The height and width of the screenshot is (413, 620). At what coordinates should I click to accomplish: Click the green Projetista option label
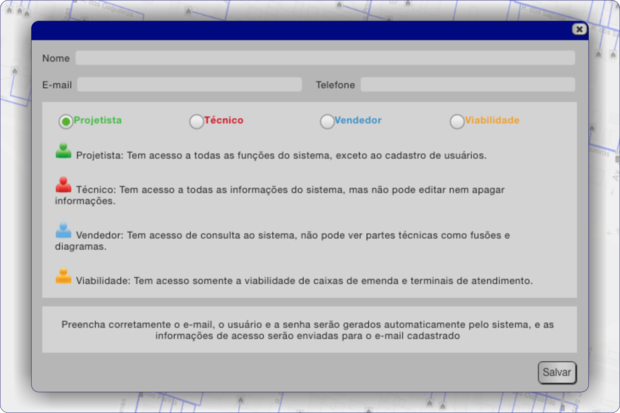[x=98, y=120]
